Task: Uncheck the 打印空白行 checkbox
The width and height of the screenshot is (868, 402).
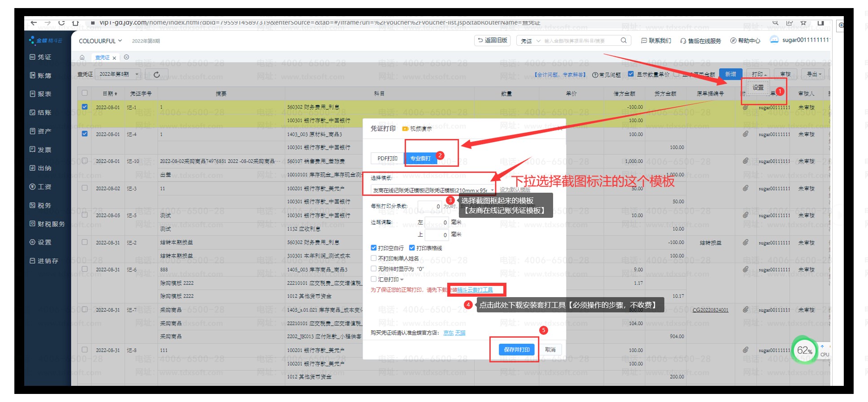Action: [374, 248]
